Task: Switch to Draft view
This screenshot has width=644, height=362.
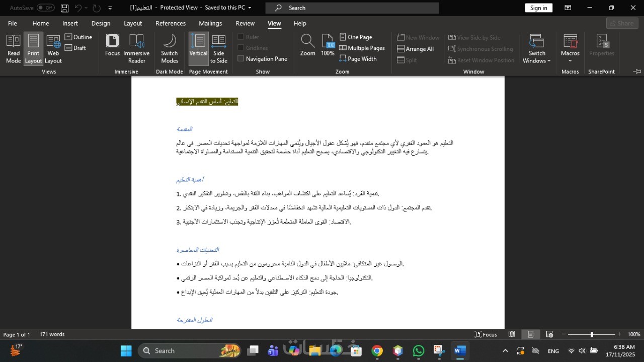Action: tap(75, 48)
